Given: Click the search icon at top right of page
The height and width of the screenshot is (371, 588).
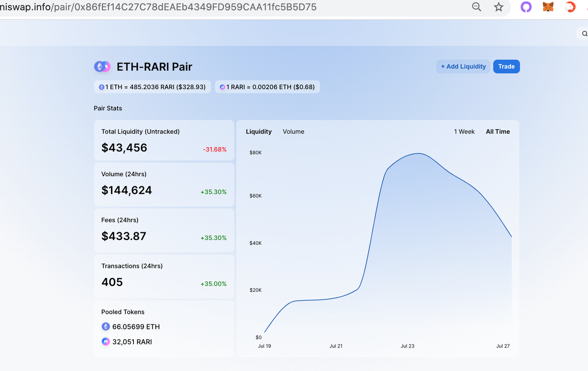Looking at the screenshot, I should [x=584, y=34].
